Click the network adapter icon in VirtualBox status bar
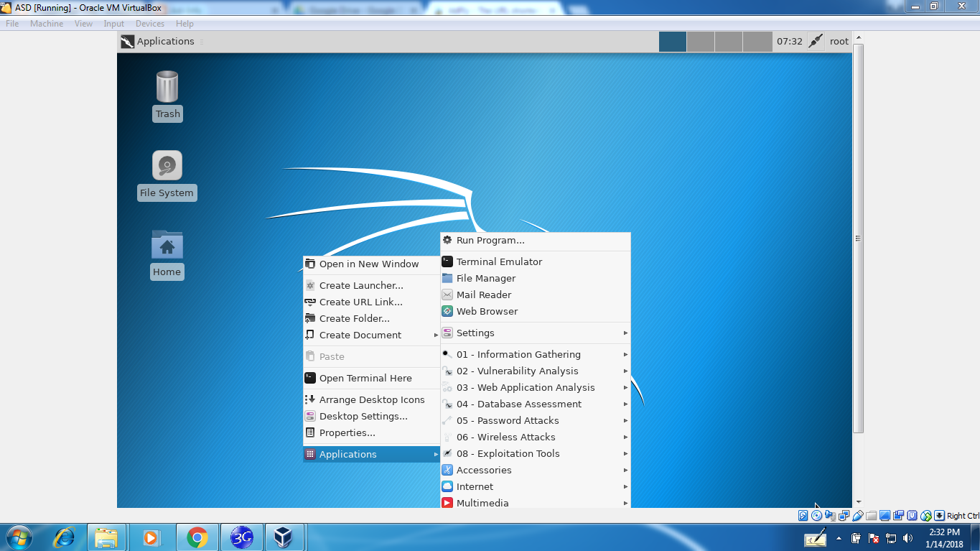Viewport: 980px width, 551px height. click(x=844, y=515)
